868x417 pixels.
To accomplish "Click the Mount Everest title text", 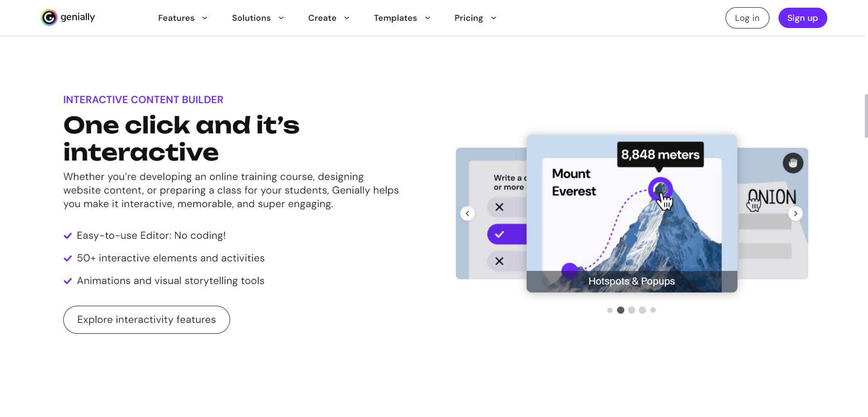I will (574, 183).
